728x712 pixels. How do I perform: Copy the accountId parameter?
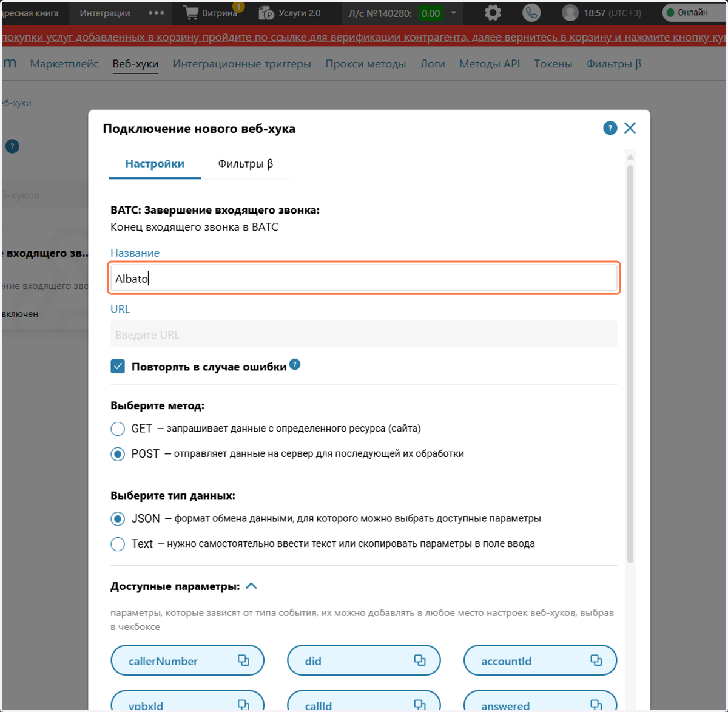(596, 660)
